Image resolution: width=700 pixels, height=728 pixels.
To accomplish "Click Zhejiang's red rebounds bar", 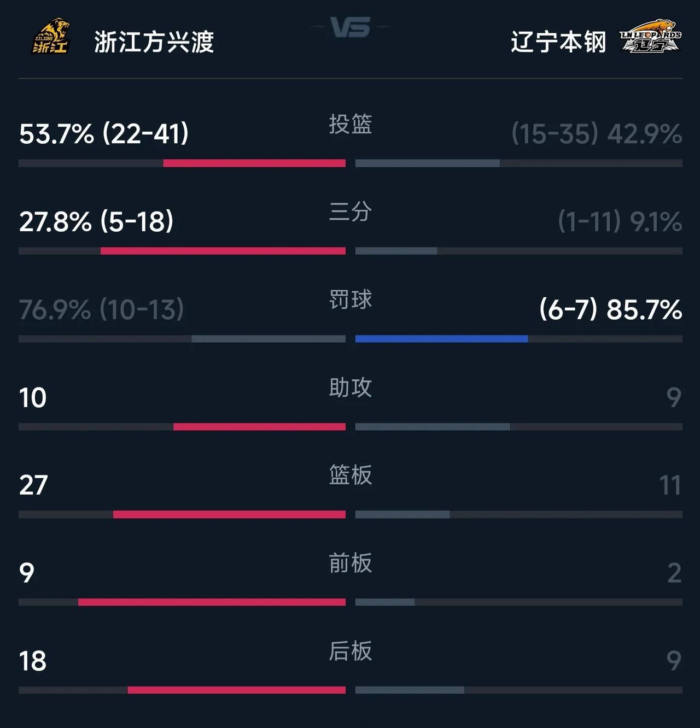I will pos(229,514).
